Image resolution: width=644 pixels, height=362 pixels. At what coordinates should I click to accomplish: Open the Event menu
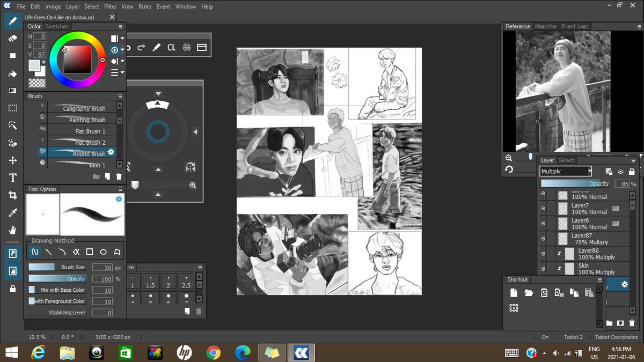(163, 6)
